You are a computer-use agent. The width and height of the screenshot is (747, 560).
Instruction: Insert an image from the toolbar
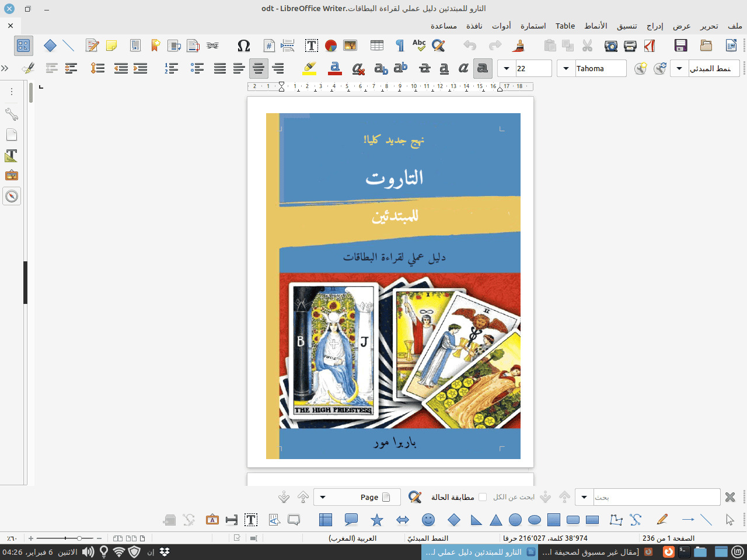[x=350, y=45]
